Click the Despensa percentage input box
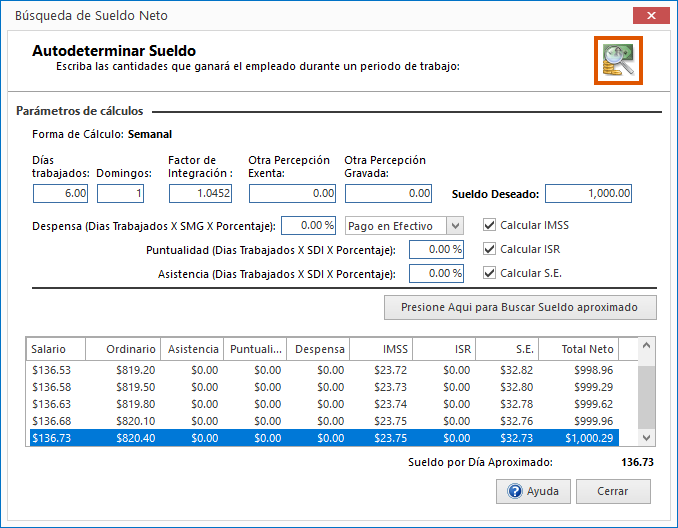678x528 pixels. [x=309, y=226]
